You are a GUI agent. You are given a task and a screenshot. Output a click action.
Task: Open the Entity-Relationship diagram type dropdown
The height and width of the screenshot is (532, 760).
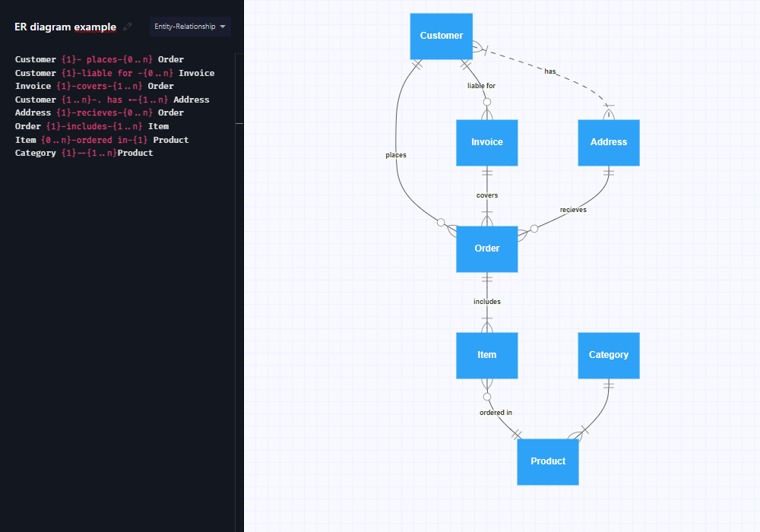tap(190, 27)
